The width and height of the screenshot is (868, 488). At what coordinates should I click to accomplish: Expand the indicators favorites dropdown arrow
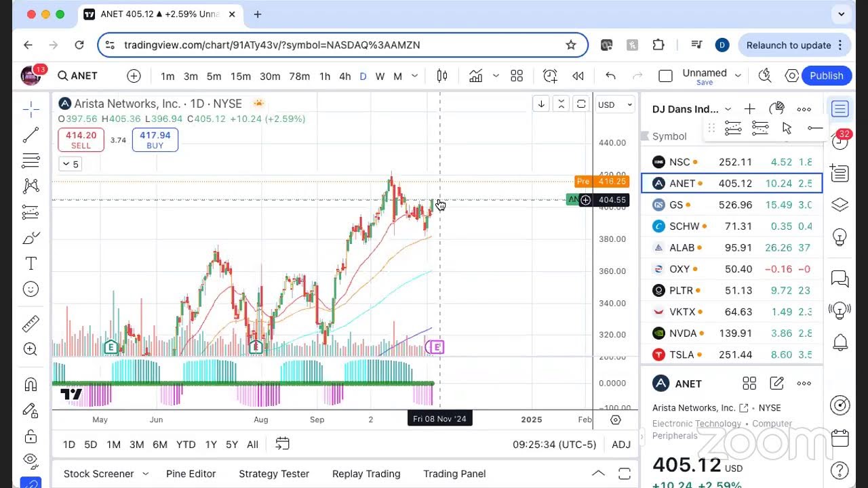click(496, 76)
